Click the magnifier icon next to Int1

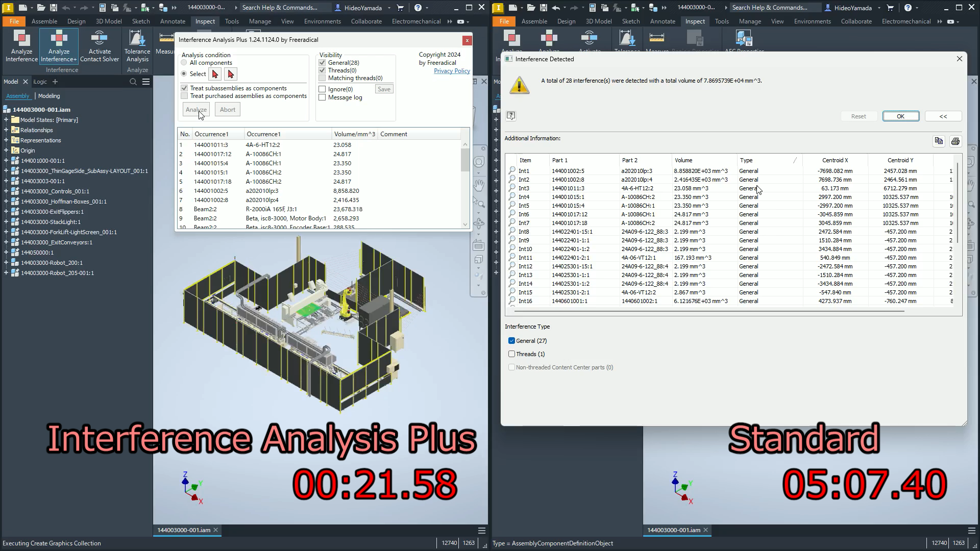[x=512, y=171]
